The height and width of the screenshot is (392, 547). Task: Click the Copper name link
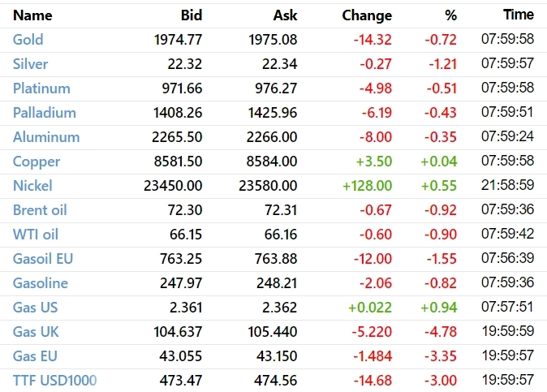pos(37,162)
